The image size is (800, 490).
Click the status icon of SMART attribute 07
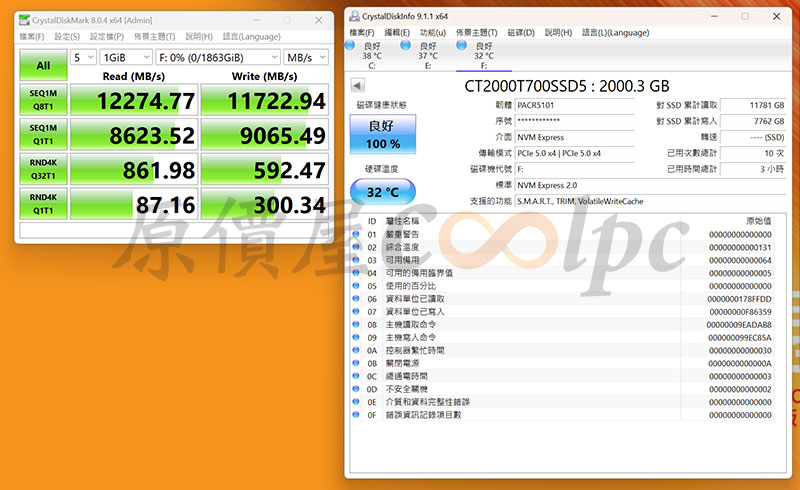pos(356,311)
